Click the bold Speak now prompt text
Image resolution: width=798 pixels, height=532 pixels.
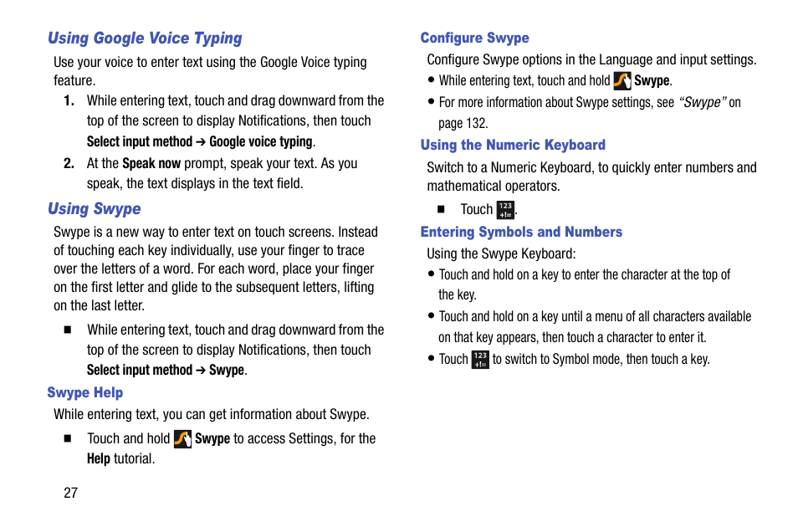pyautogui.click(x=151, y=164)
